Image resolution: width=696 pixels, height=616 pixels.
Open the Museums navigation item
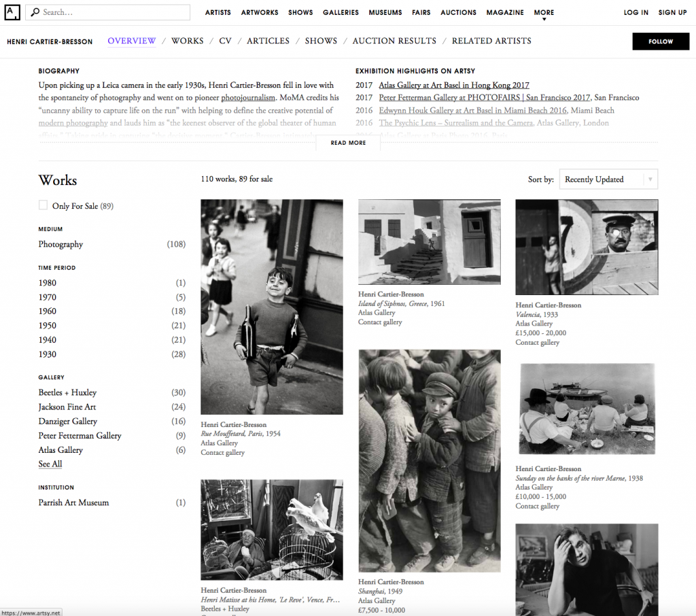coord(385,12)
